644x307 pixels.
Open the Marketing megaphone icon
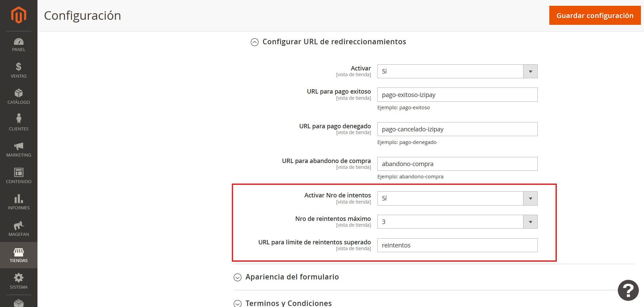coord(18,146)
